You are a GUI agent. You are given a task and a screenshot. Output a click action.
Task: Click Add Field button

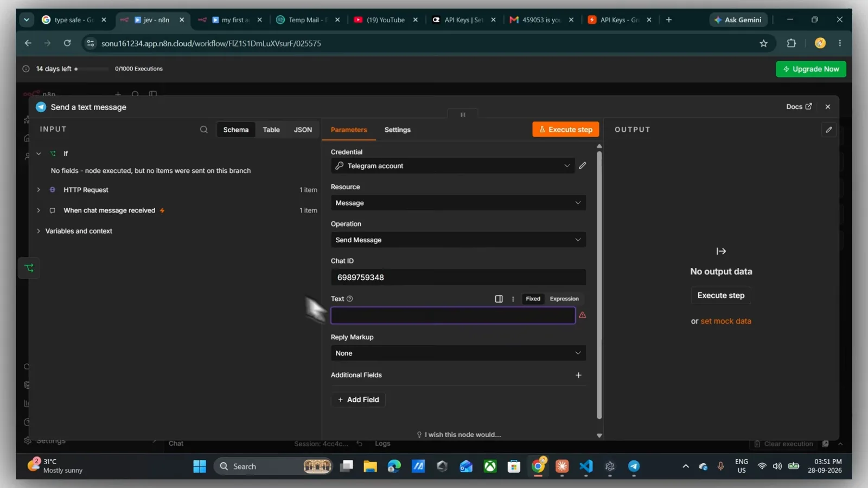[x=358, y=400]
